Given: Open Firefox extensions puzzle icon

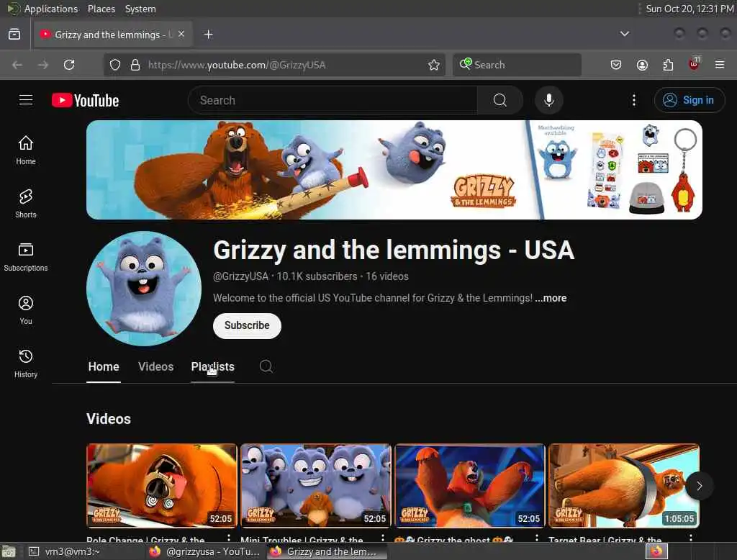Looking at the screenshot, I should (x=668, y=64).
